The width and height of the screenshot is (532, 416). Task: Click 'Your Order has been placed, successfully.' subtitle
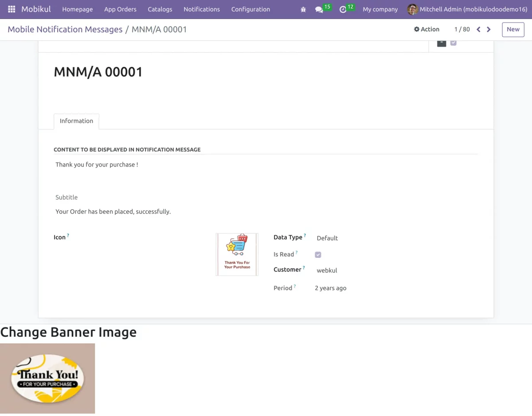click(113, 211)
